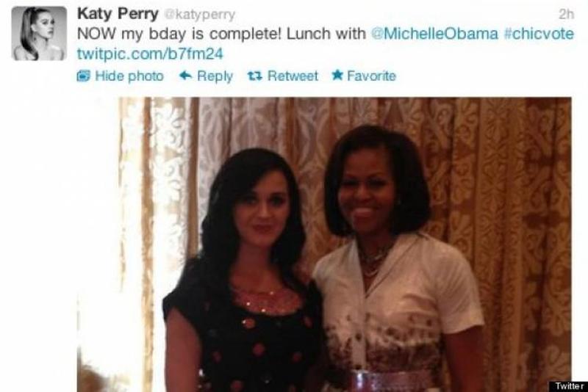
Task: Click the tweet text about bday lunch
Action: (221, 34)
